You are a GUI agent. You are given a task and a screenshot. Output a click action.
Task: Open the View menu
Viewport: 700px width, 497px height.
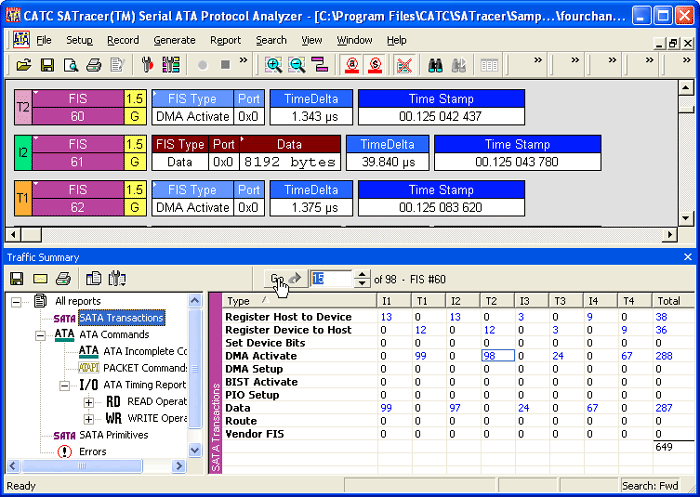[312, 40]
